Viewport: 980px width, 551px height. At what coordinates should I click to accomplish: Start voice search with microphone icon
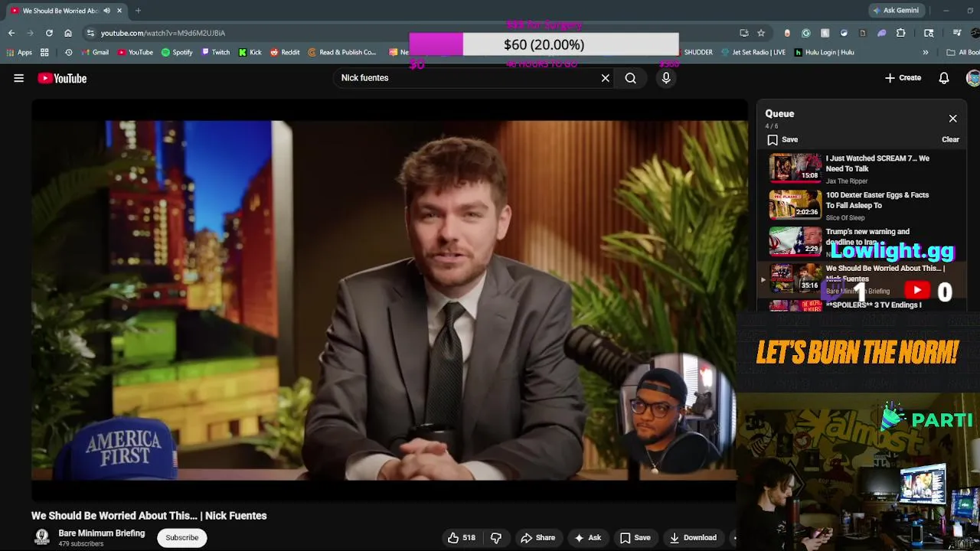pyautogui.click(x=666, y=78)
